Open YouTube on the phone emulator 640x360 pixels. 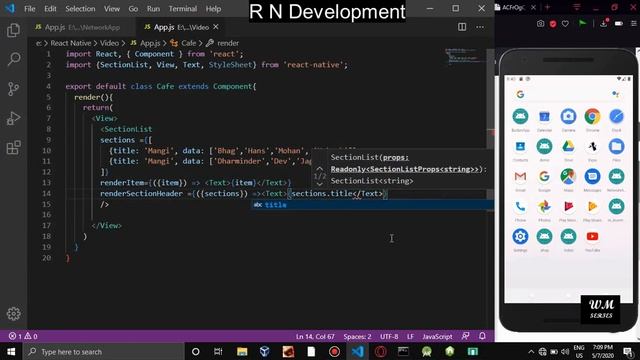pos(592,236)
